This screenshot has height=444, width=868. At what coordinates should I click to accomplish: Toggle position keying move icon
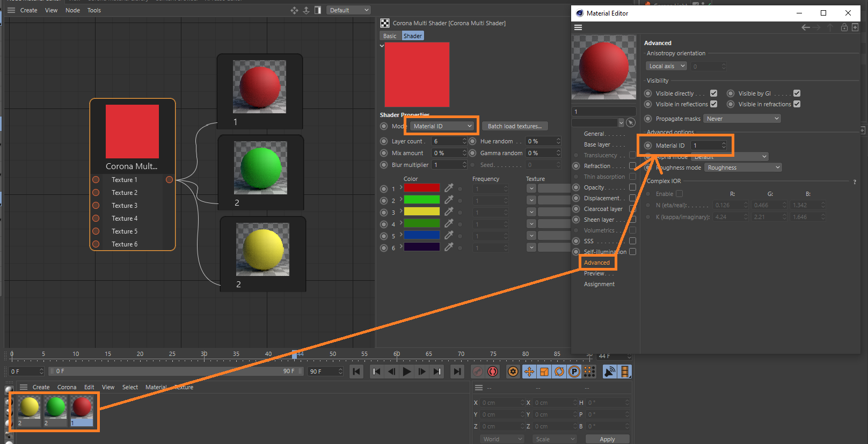(x=529, y=372)
